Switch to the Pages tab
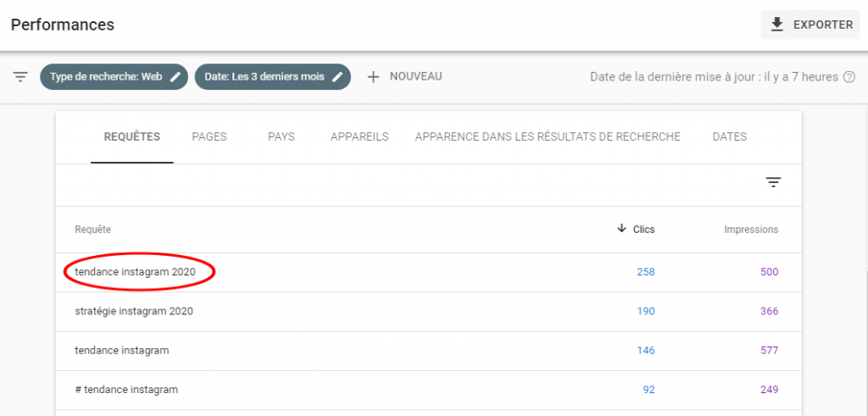868x416 pixels. point(209,136)
